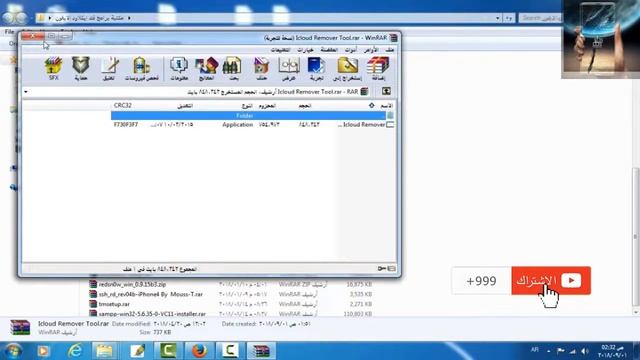Select redsn0w_win_0.9.15b3.zip in Explorer window
640x360 pixels.
[x=132, y=284]
